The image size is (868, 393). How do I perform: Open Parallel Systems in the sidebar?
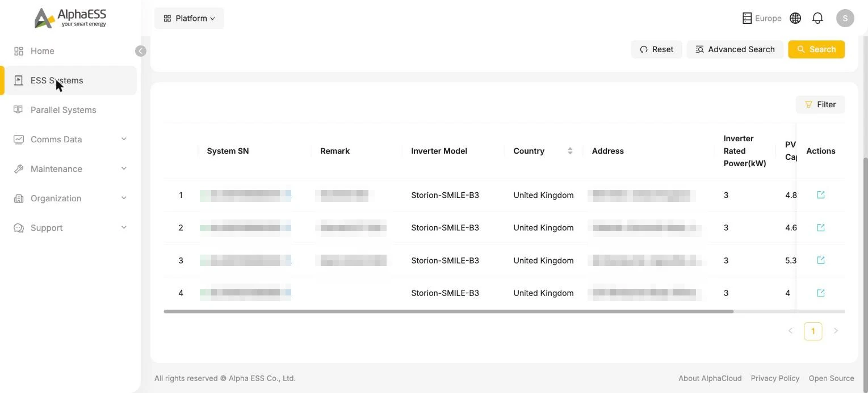click(x=70, y=110)
